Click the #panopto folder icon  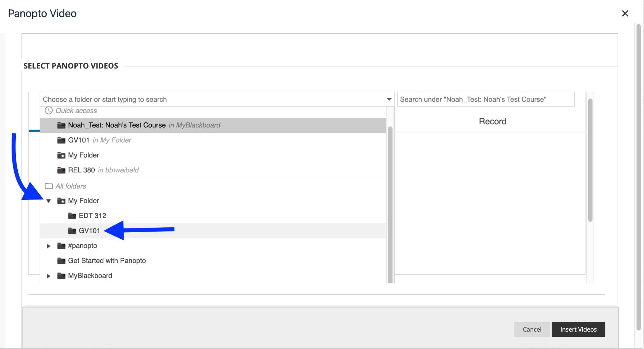click(61, 246)
